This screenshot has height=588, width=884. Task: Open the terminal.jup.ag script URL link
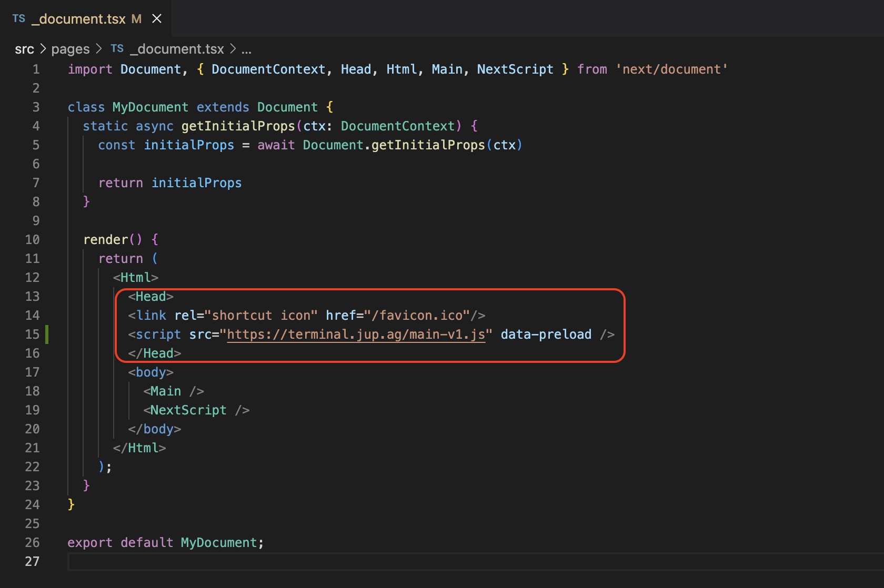[x=356, y=334]
